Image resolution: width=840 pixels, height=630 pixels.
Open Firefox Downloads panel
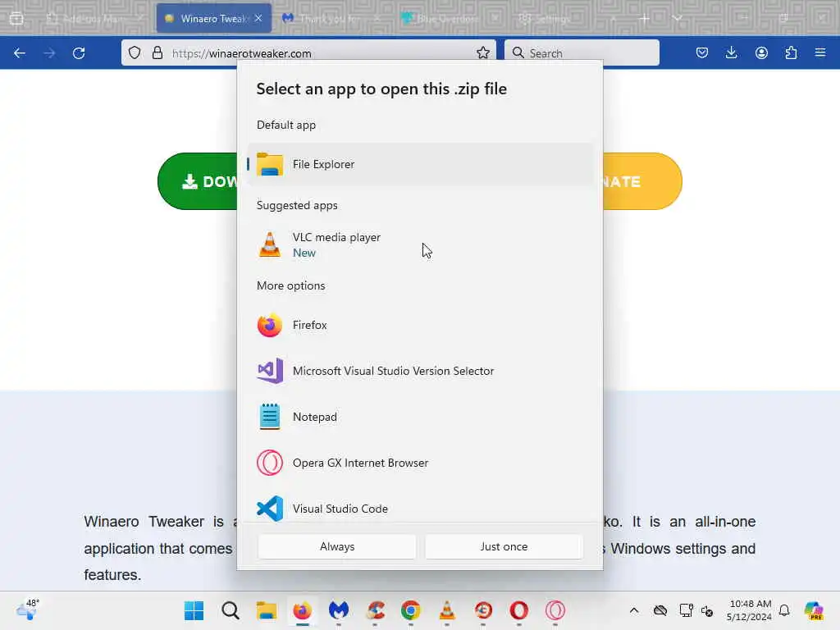pyautogui.click(x=731, y=52)
